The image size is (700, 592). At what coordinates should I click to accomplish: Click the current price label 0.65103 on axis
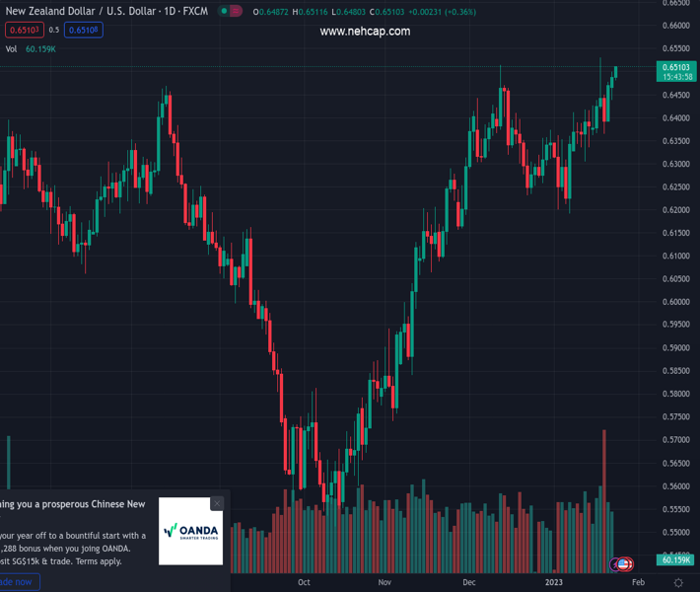pos(676,66)
